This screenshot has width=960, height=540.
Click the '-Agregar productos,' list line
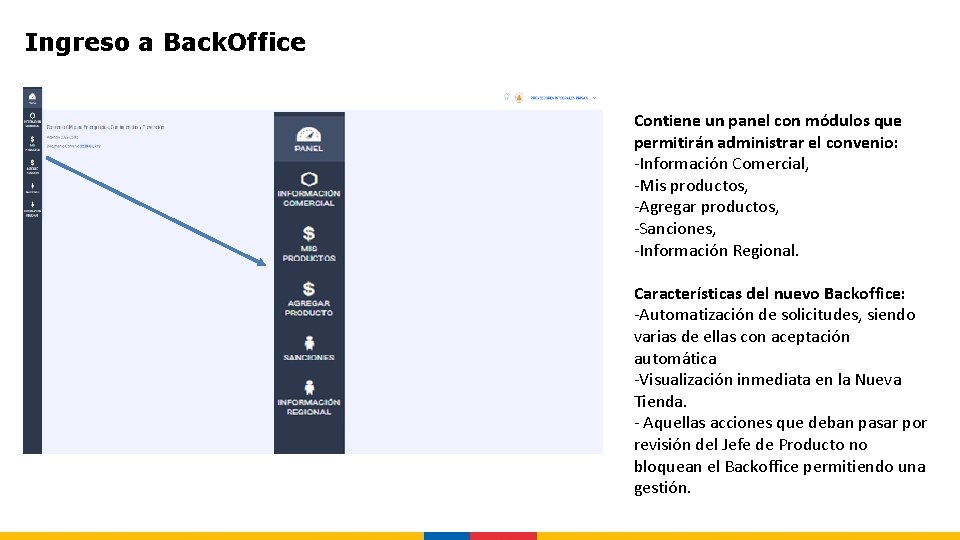(706, 207)
